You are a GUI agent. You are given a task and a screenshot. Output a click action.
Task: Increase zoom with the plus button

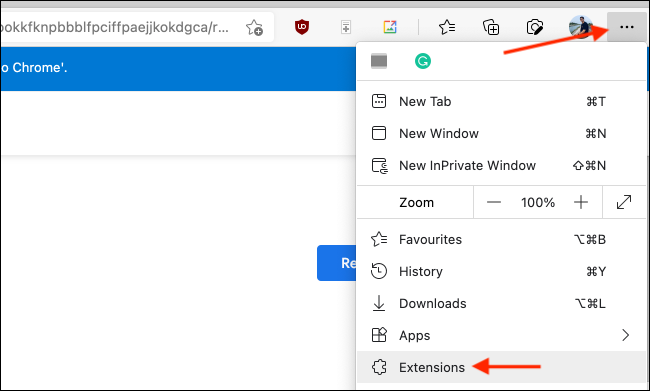581,202
